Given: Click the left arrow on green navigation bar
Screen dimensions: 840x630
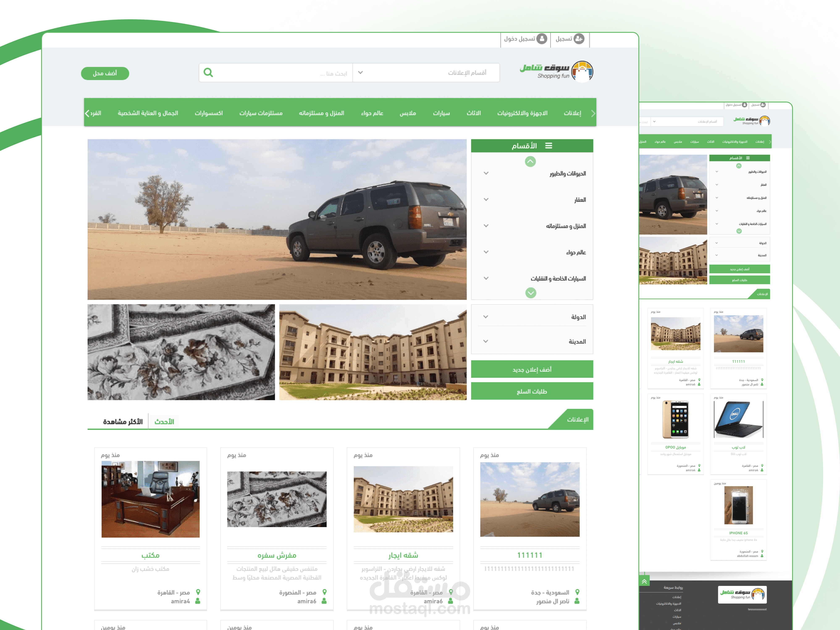Looking at the screenshot, I should click(87, 113).
